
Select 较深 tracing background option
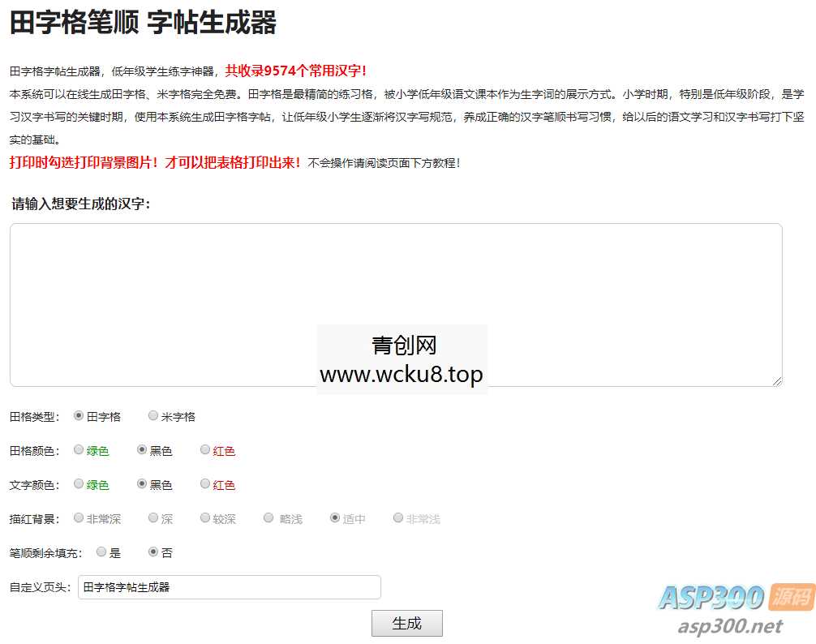tap(204, 518)
